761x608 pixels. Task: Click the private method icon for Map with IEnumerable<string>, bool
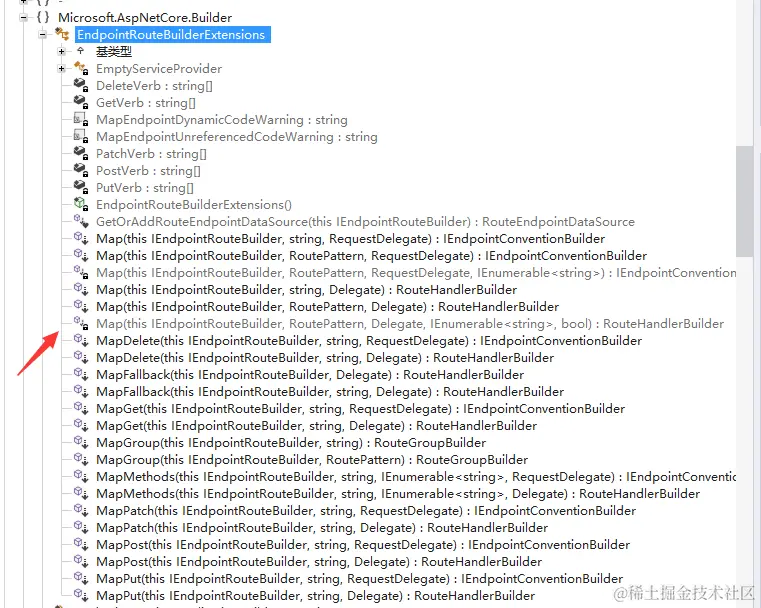[x=81, y=323]
